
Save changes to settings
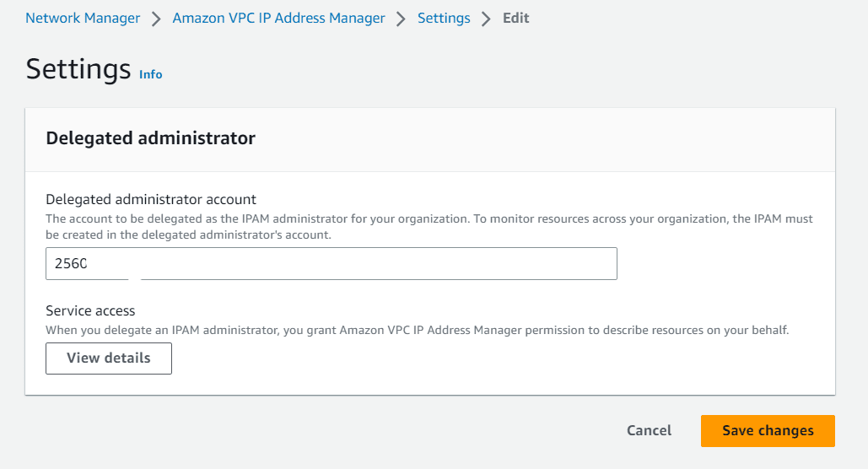[768, 431]
